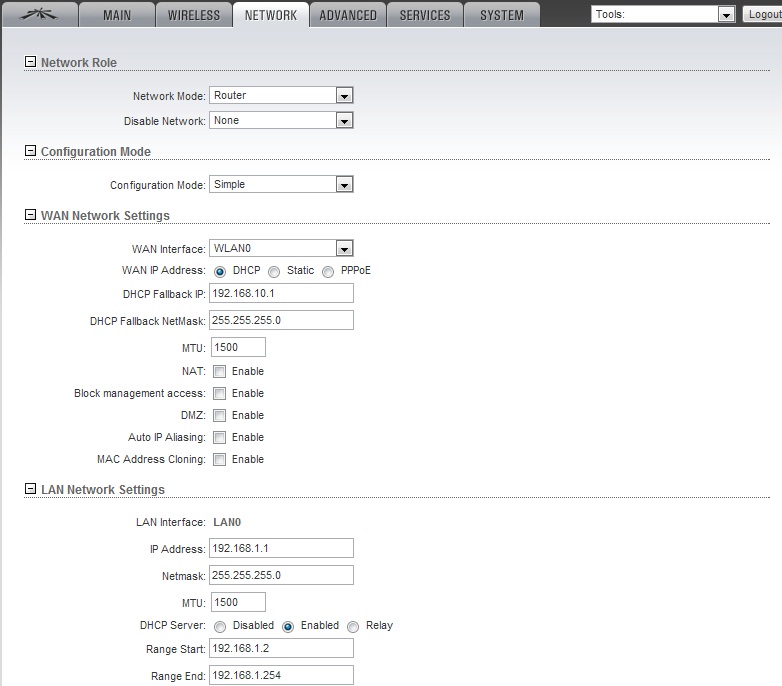
Task: Click the LAN IP Address field
Action: pyautogui.click(x=281, y=548)
